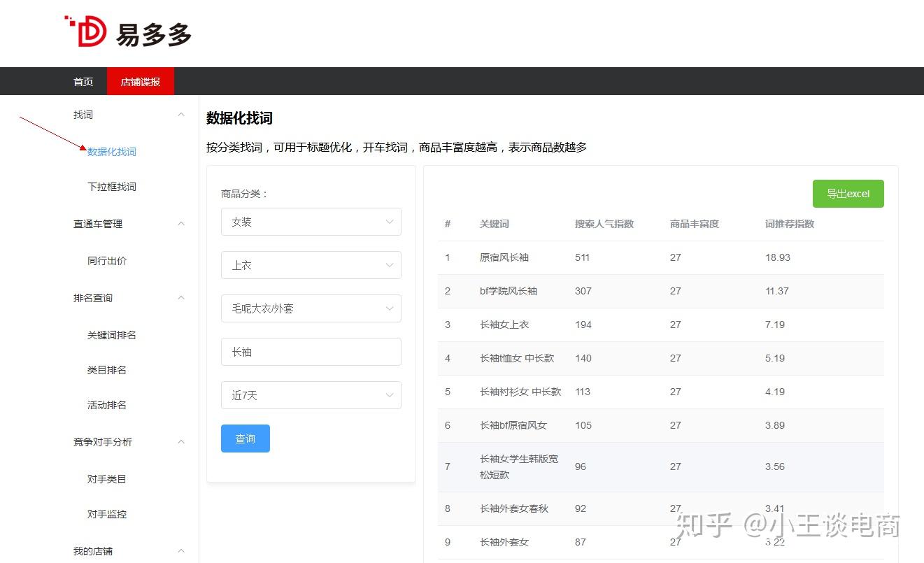Open the 上衣 subcategory dropdown

coord(311,265)
